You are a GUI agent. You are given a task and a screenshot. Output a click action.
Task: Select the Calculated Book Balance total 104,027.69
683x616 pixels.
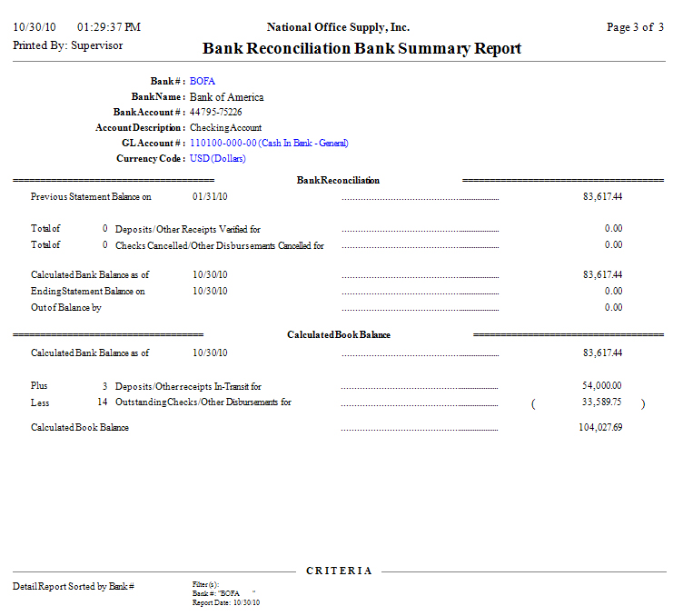pos(599,427)
